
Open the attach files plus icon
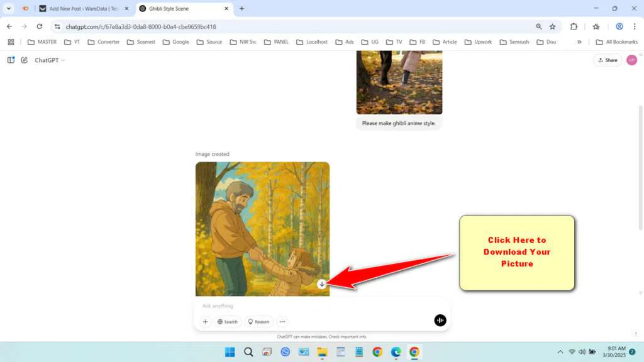(x=205, y=321)
